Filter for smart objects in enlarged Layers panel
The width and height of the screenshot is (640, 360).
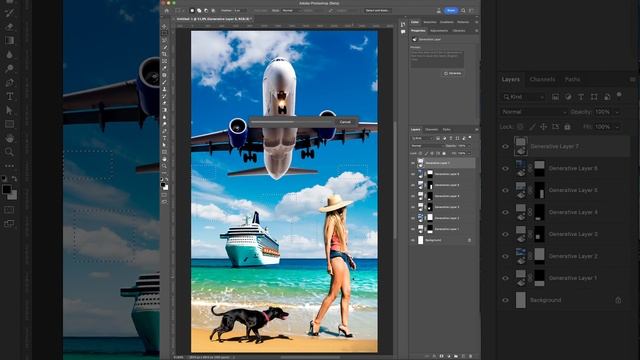[x=607, y=97]
